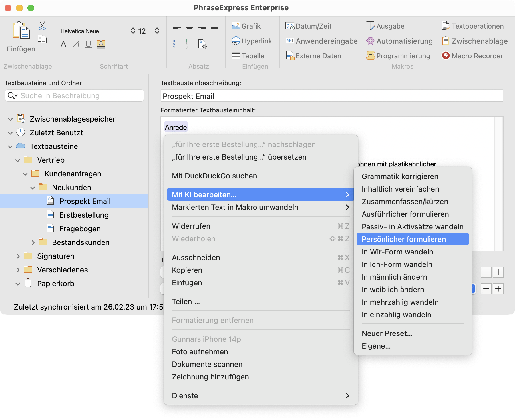This screenshot has width=515, height=420.
Task: Open document settings icon in the Absatz group
Action: click(202, 44)
